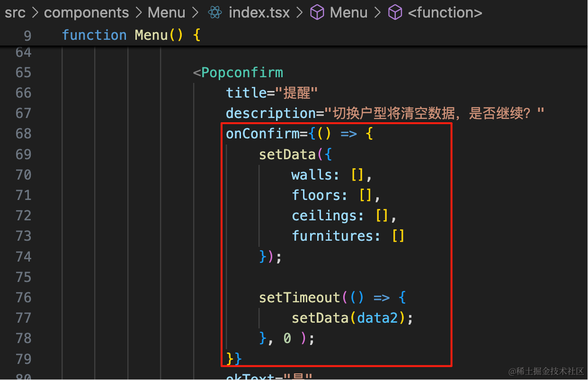Image resolution: width=588 pixels, height=380 pixels.
Task: Select the <function> breadcrumb item
Action: tap(445, 13)
